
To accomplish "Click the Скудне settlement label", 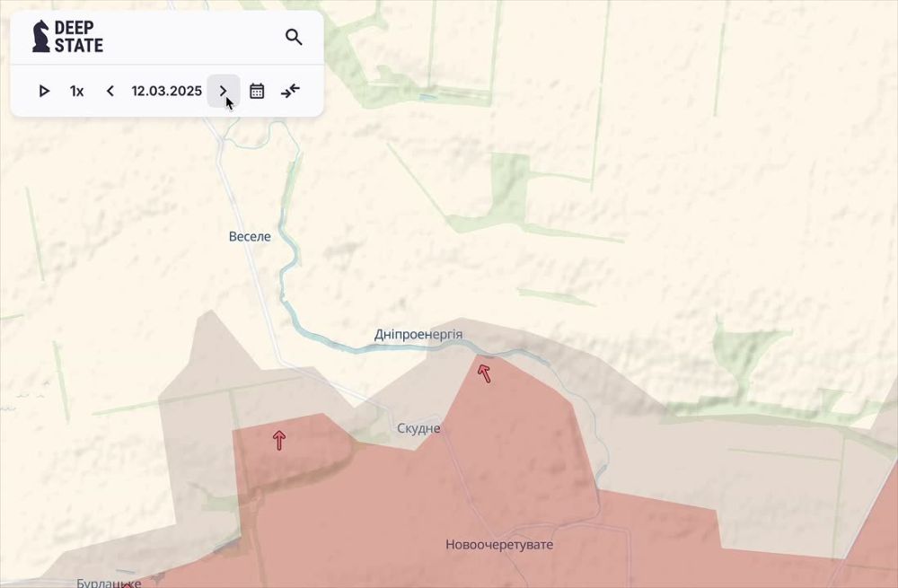I will click(418, 428).
